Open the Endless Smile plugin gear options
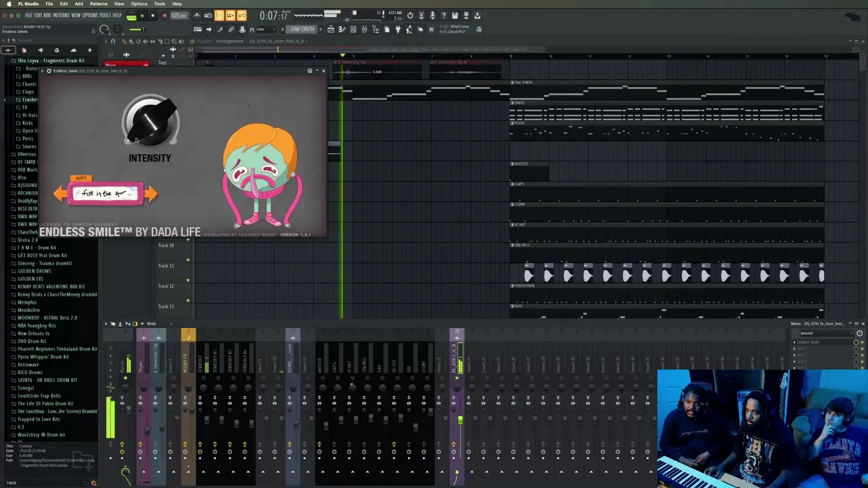The image size is (868, 488). [48, 70]
